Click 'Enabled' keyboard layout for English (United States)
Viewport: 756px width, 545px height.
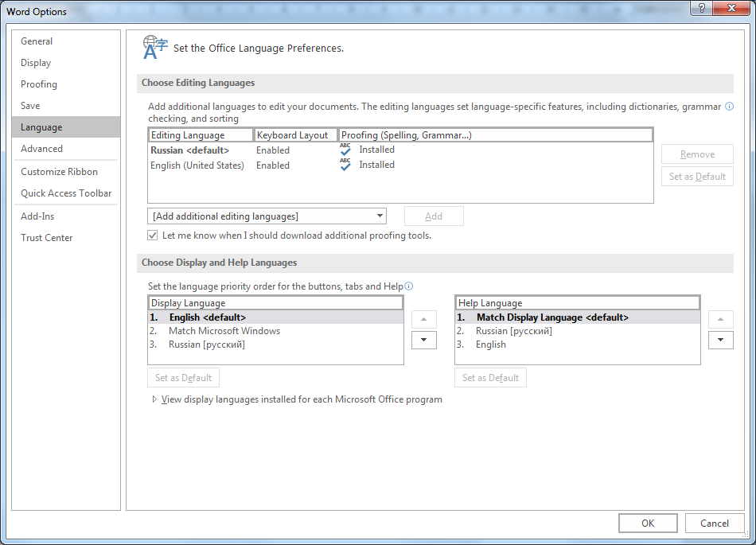pos(273,165)
